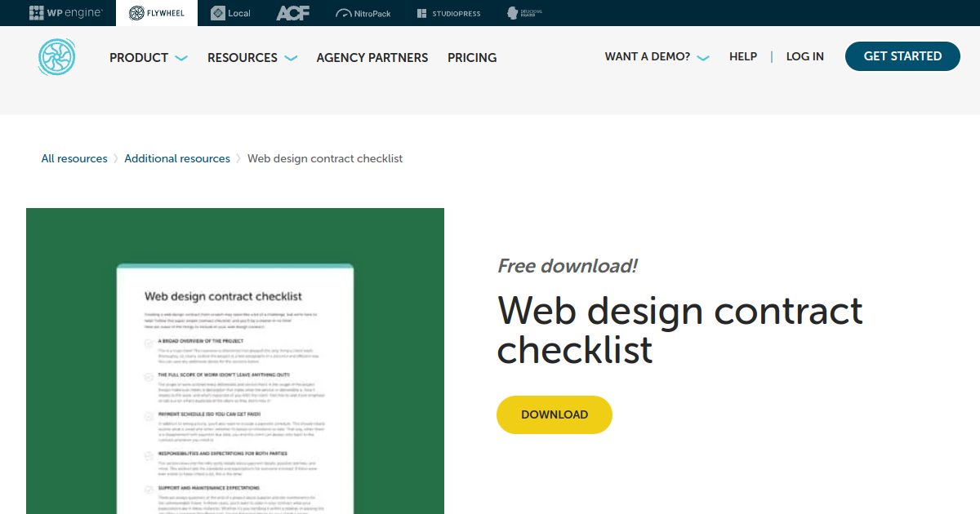
Task: Open the Help link
Action: (743, 56)
